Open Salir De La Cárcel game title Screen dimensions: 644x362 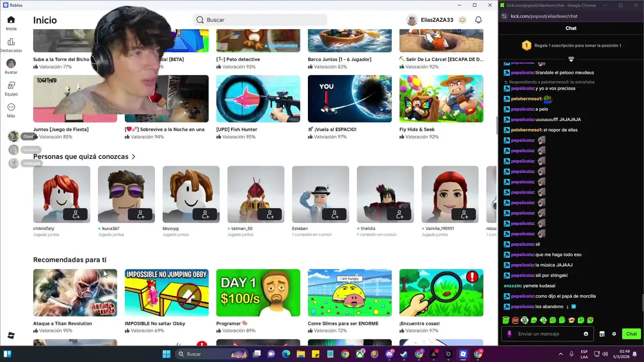(441, 59)
